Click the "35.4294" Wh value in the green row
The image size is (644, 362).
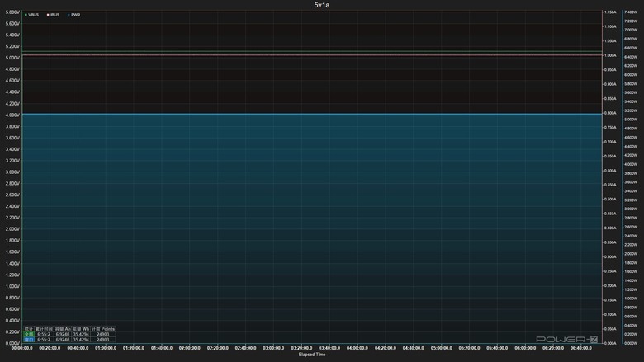pyautogui.click(x=81, y=334)
